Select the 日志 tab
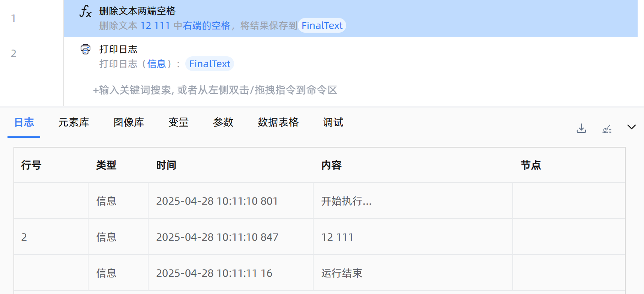Viewport: 644px width, 294px height. click(x=24, y=122)
